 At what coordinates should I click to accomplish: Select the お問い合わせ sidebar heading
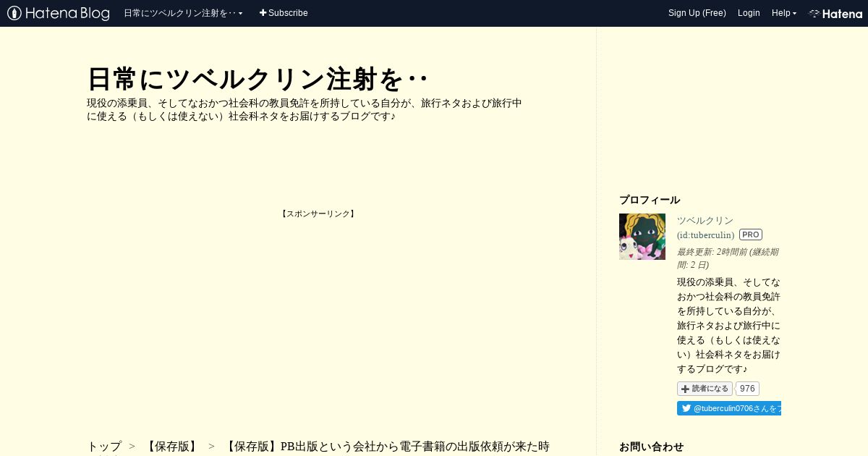(x=652, y=447)
